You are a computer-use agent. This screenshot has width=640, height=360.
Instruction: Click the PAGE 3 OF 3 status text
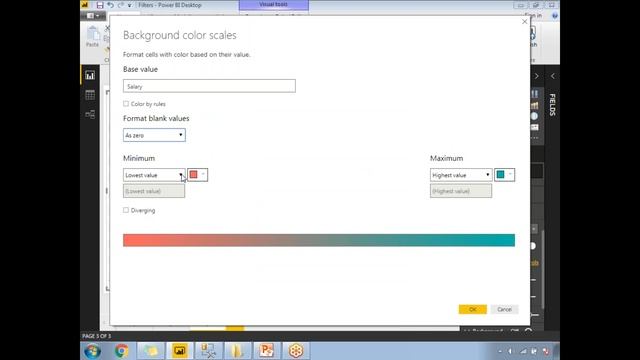coord(97,336)
